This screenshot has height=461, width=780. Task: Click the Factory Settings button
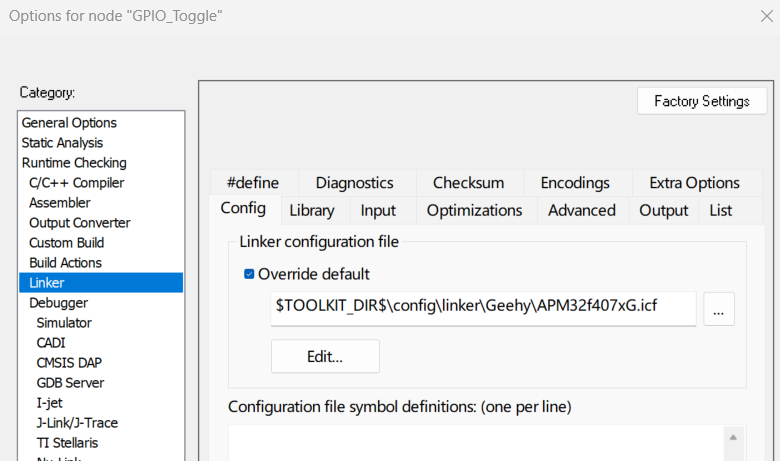click(x=701, y=101)
